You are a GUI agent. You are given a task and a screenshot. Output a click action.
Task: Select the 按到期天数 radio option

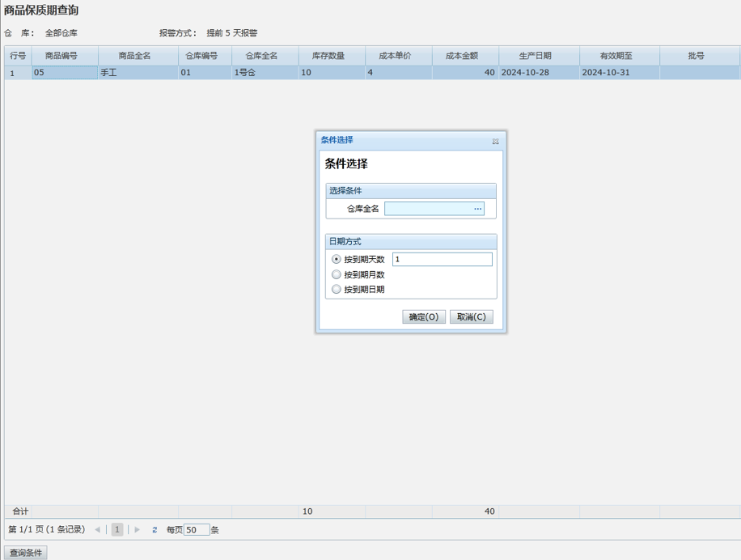(337, 260)
